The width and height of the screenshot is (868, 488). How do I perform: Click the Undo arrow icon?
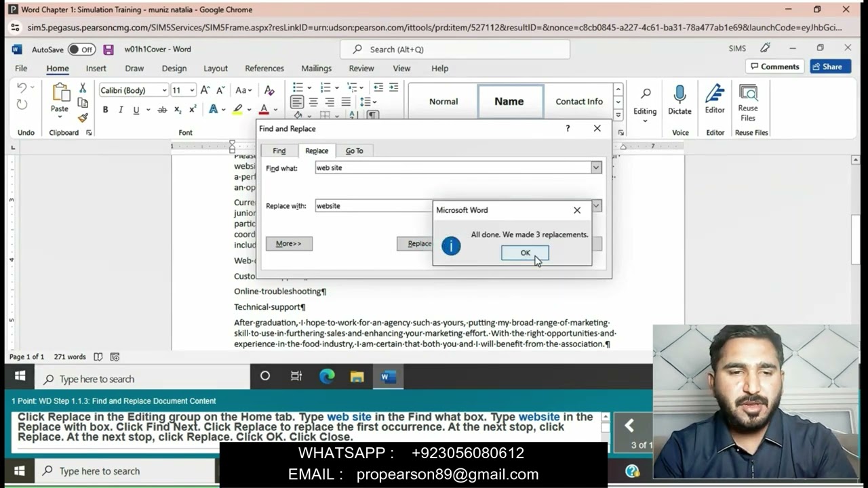22,88
